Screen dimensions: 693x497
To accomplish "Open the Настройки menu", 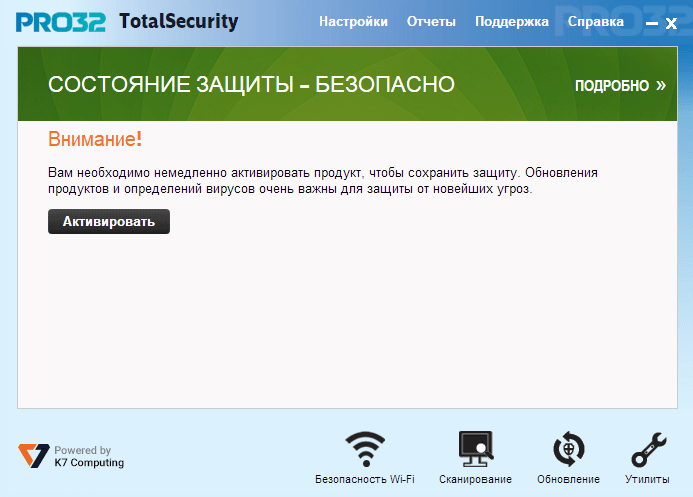I will click(353, 22).
